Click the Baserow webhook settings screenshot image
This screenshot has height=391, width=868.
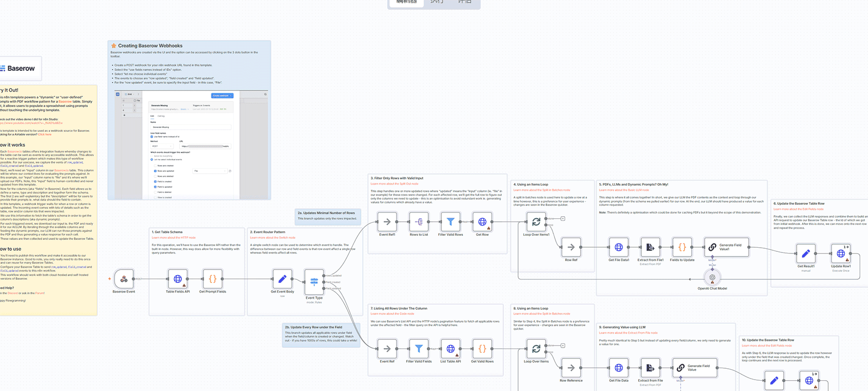click(x=191, y=145)
